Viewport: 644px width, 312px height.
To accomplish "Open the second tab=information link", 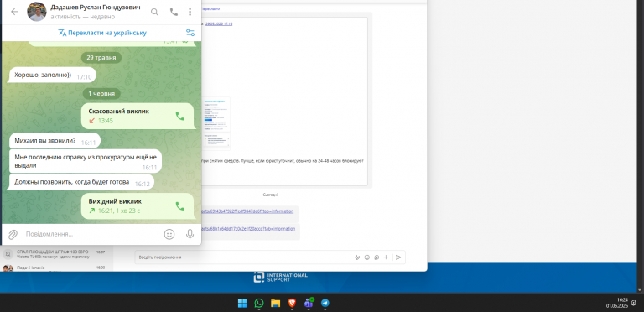I will [x=248, y=229].
